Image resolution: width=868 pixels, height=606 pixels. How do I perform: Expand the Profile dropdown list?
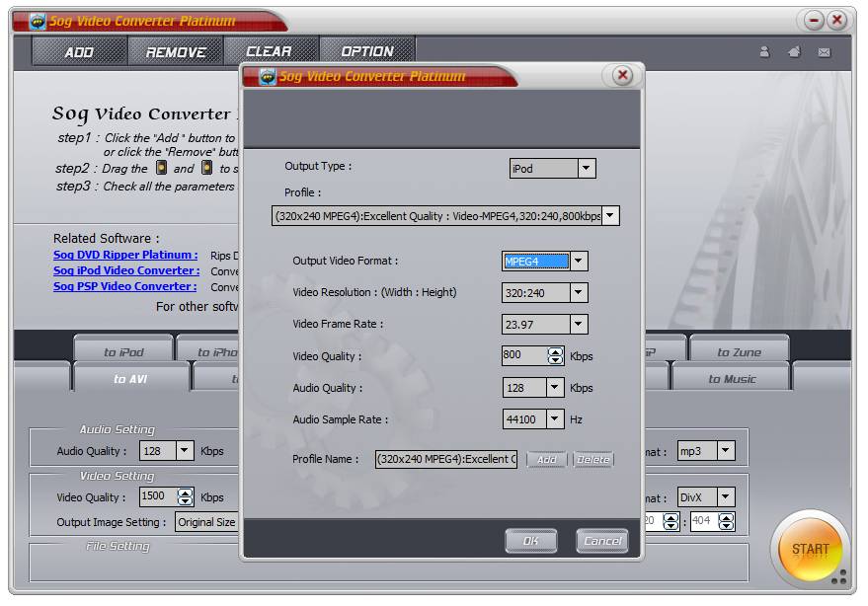(x=610, y=216)
